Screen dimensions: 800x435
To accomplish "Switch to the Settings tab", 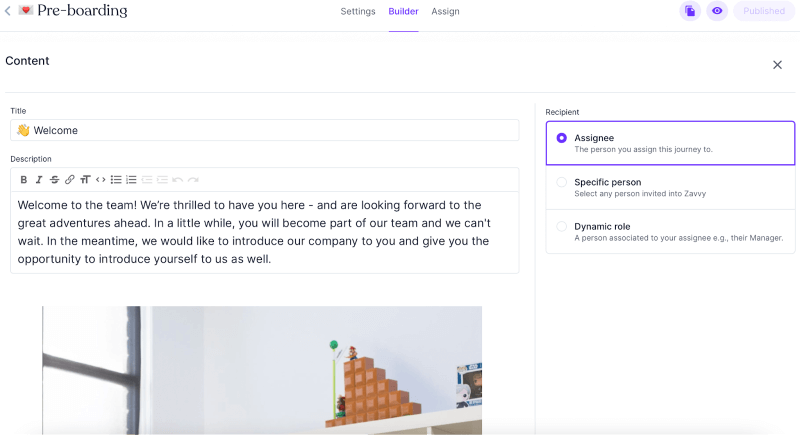I will tap(358, 12).
